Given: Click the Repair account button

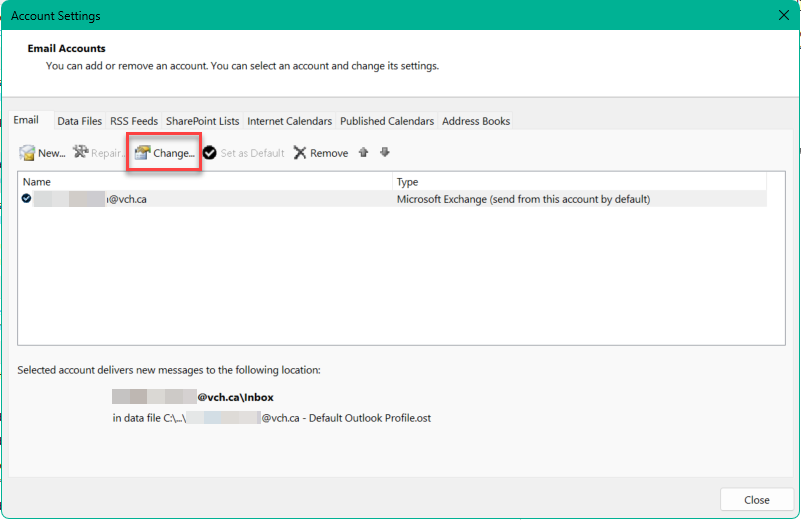Looking at the screenshot, I should tap(99, 153).
